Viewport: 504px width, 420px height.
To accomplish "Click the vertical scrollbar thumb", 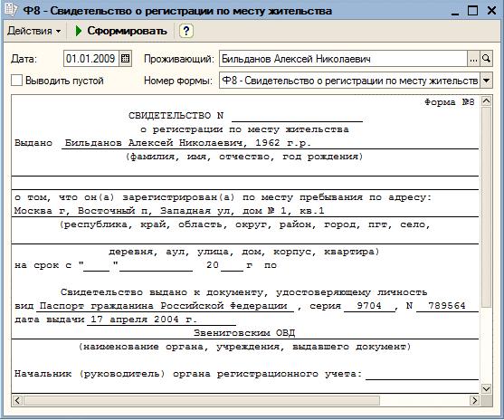I will 486,207.
